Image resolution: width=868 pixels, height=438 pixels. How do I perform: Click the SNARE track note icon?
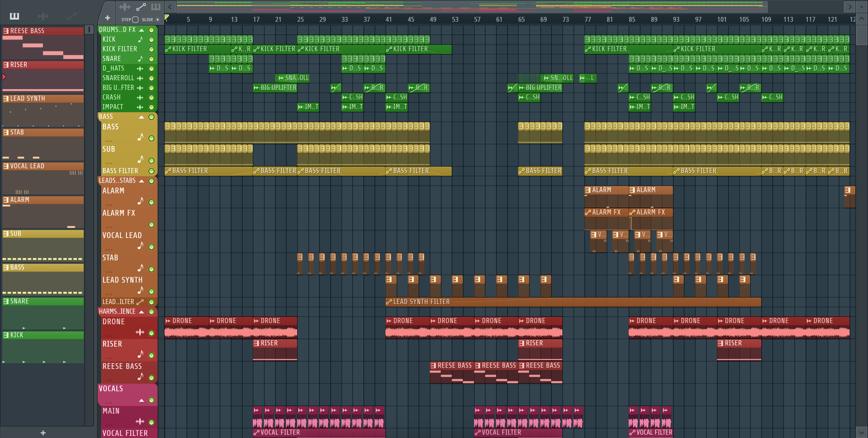point(140,59)
